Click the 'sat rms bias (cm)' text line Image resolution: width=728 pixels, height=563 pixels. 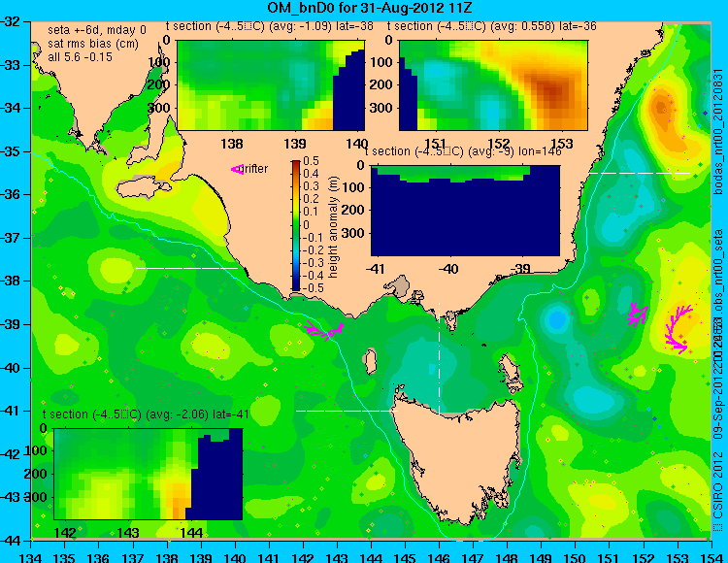(x=93, y=44)
